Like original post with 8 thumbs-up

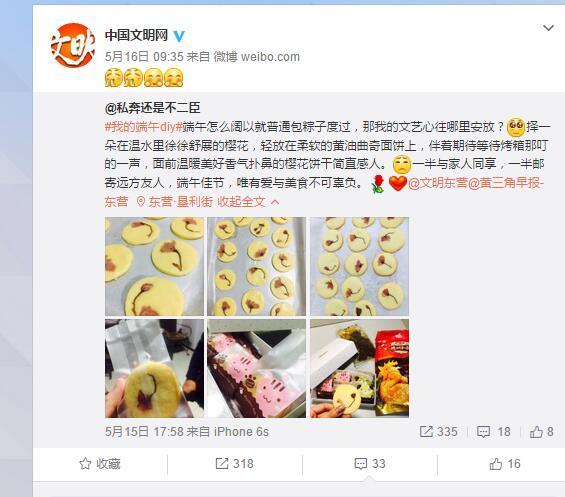click(x=542, y=432)
